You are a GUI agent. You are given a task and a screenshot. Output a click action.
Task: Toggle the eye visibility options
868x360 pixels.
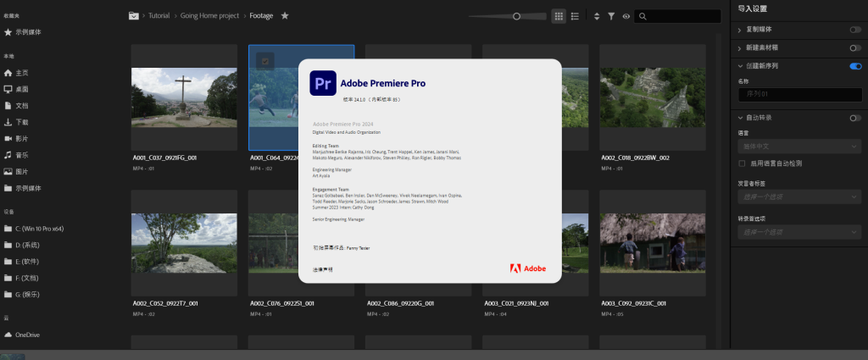[626, 17]
